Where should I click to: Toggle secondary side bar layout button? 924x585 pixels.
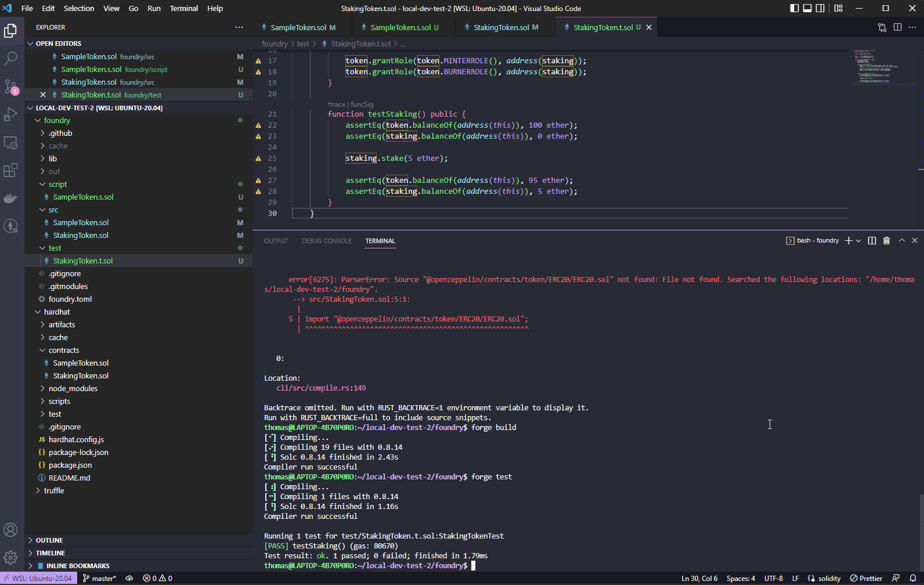click(x=820, y=8)
